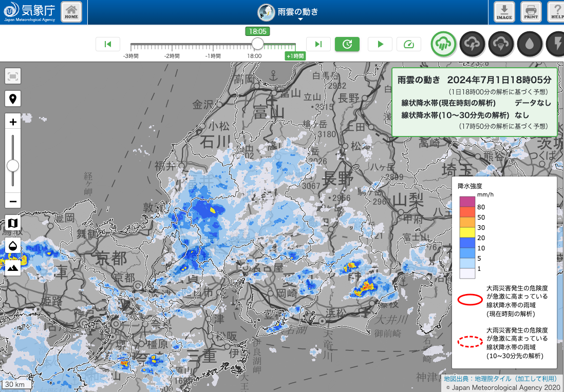Image resolution: width=564 pixels, height=392 pixels.
Task: Click the time slider round handle
Action: (x=257, y=44)
